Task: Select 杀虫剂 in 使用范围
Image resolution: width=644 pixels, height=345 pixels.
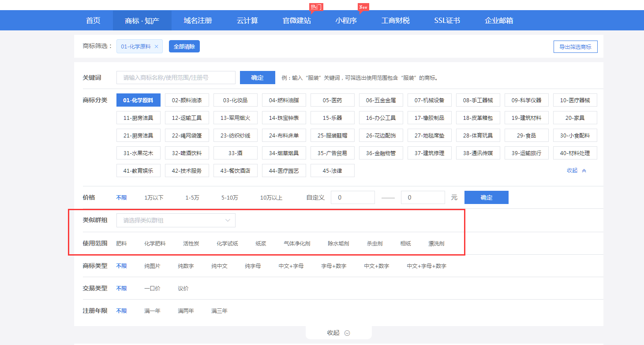Action: coord(374,243)
